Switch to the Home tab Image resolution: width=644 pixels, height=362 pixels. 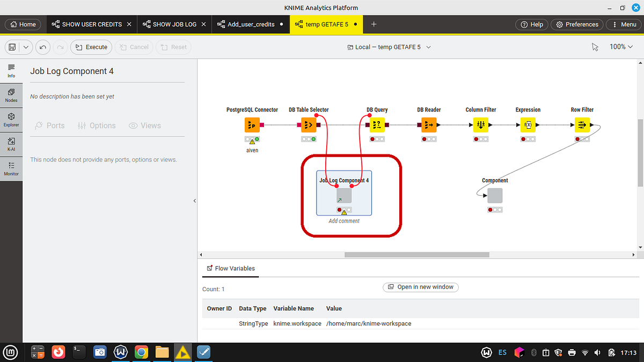(23, 24)
